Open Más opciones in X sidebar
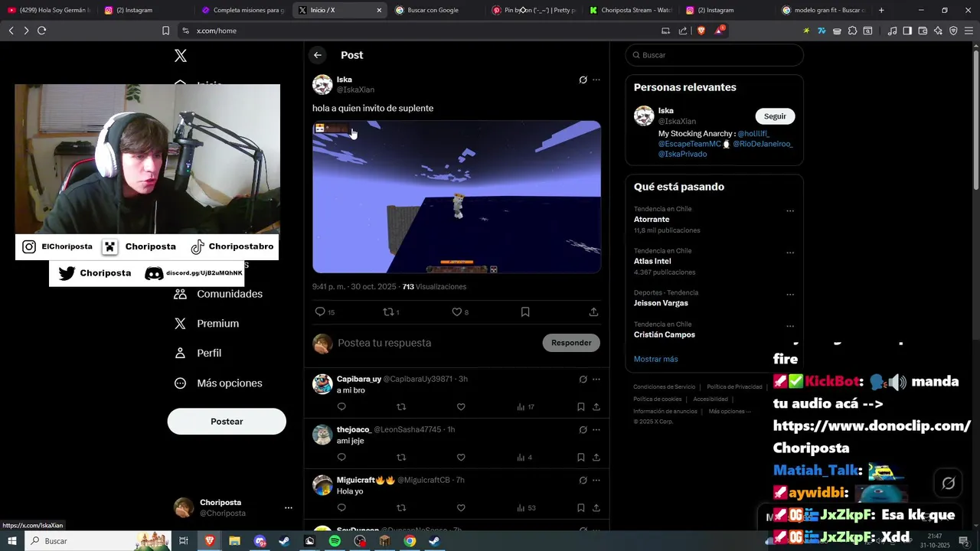The width and height of the screenshot is (980, 551). tap(218, 383)
